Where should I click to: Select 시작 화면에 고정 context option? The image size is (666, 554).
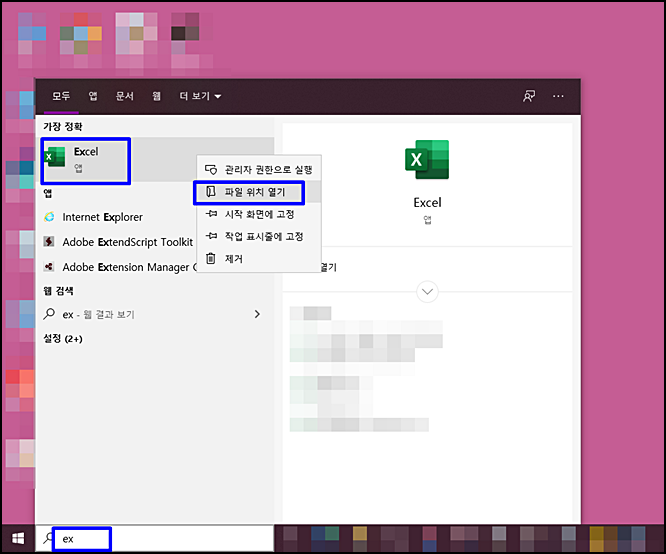click(x=259, y=214)
